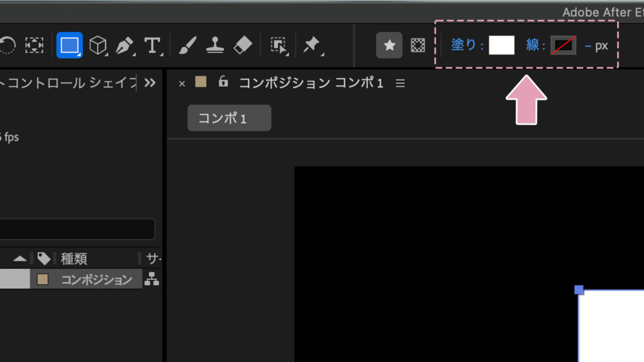
Task: Select the コンポジション コンポ1 panel tab
Action: (x=311, y=83)
